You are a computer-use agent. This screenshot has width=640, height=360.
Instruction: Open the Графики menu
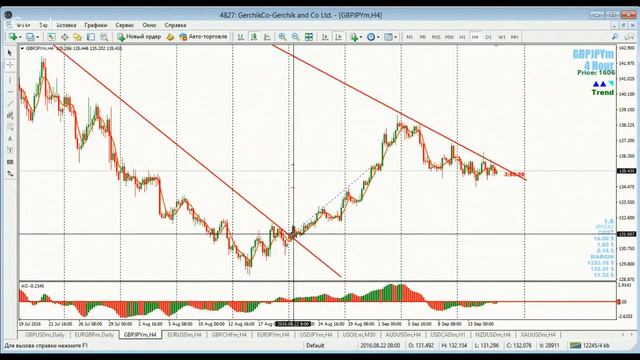(96, 25)
